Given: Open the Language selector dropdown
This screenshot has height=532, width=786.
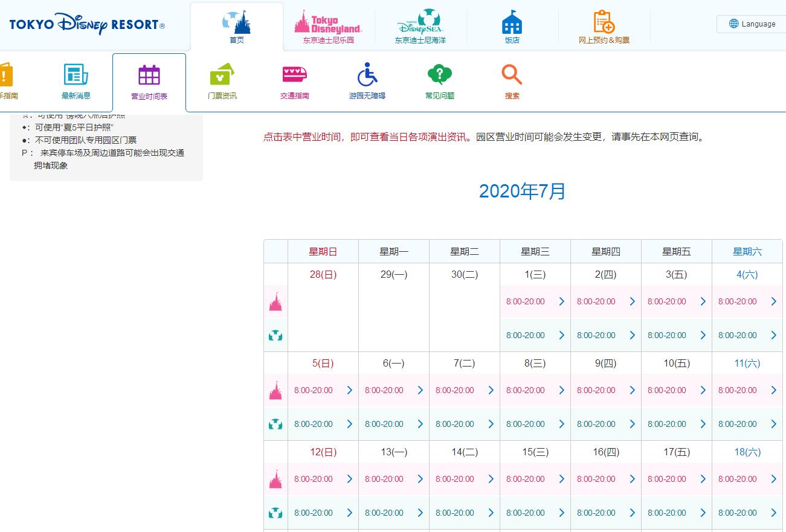Looking at the screenshot, I should tap(752, 24).
